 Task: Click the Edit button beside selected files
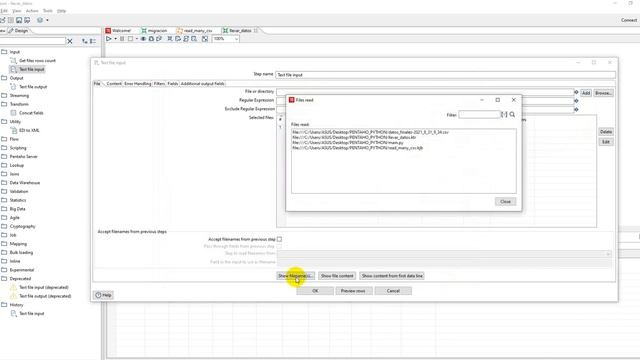coord(606,142)
